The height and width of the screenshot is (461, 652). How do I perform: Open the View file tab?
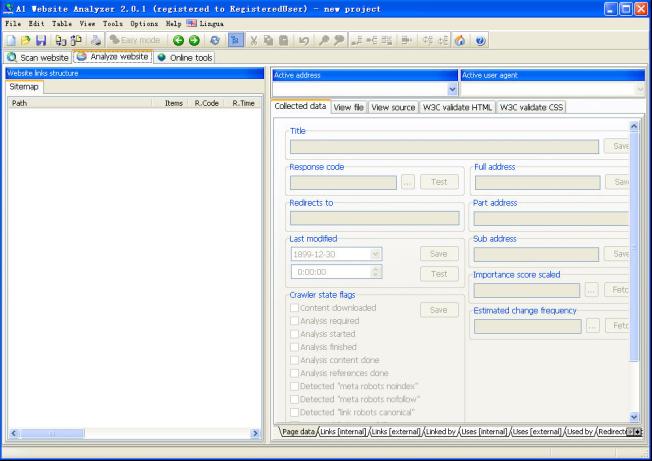pyautogui.click(x=348, y=108)
